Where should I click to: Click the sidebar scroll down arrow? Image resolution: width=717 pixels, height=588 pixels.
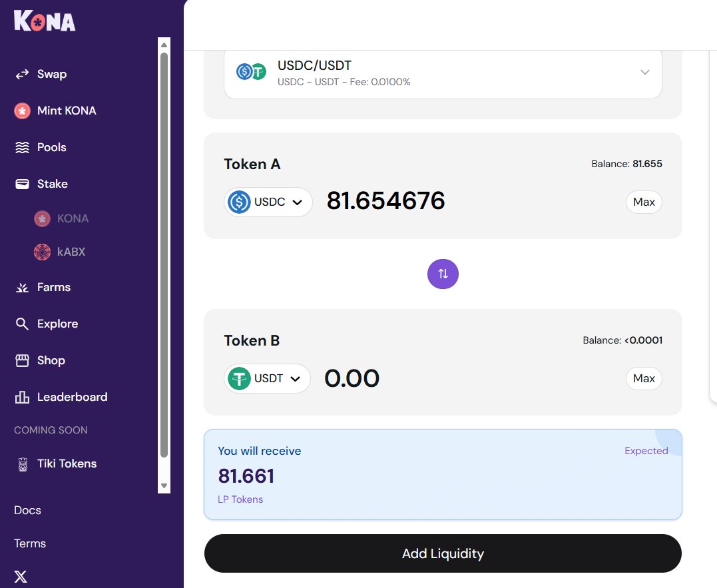pos(164,485)
